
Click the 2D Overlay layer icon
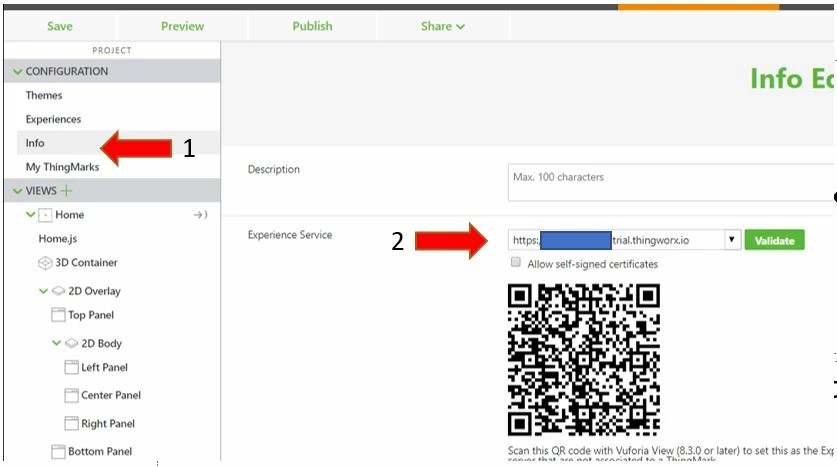58,291
